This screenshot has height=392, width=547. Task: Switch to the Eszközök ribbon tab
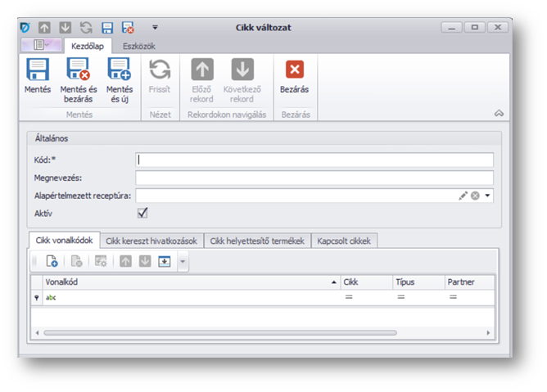click(138, 47)
